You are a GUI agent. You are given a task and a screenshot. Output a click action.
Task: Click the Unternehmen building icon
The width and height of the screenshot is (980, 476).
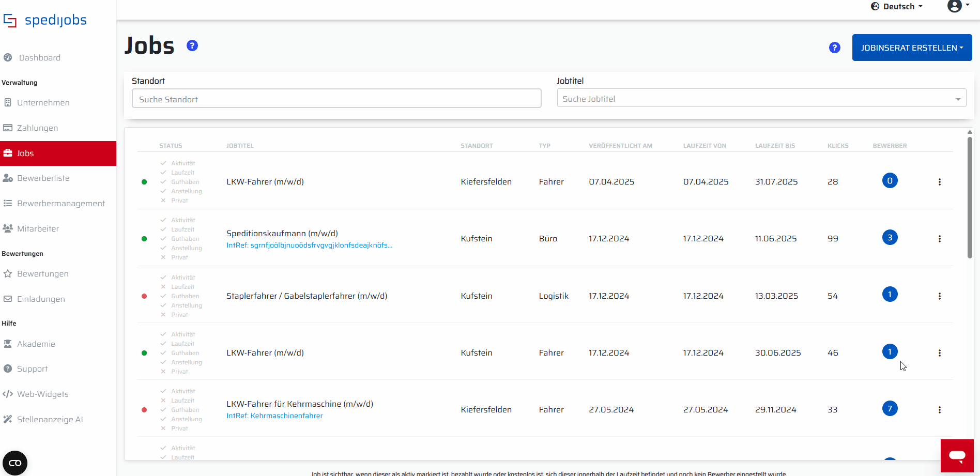click(x=8, y=102)
